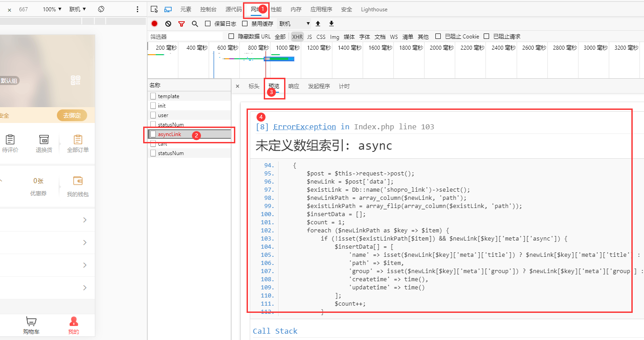Enable the 禁用缓存 checkbox
Screen dimensions: 644x340
pos(245,24)
